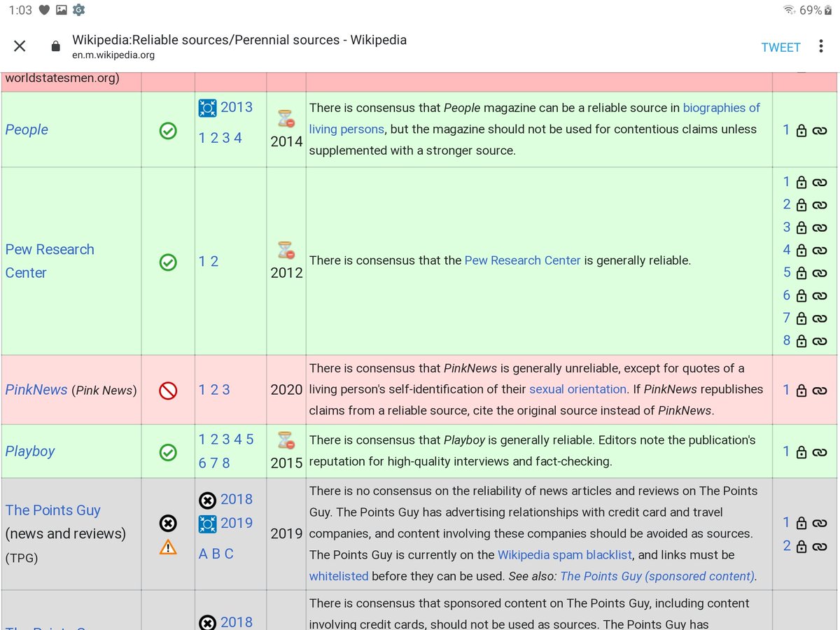Image resolution: width=840 pixels, height=630 pixels.
Task: Click the chain link icon beside Points Guy use 2
Action: click(820, 547)
